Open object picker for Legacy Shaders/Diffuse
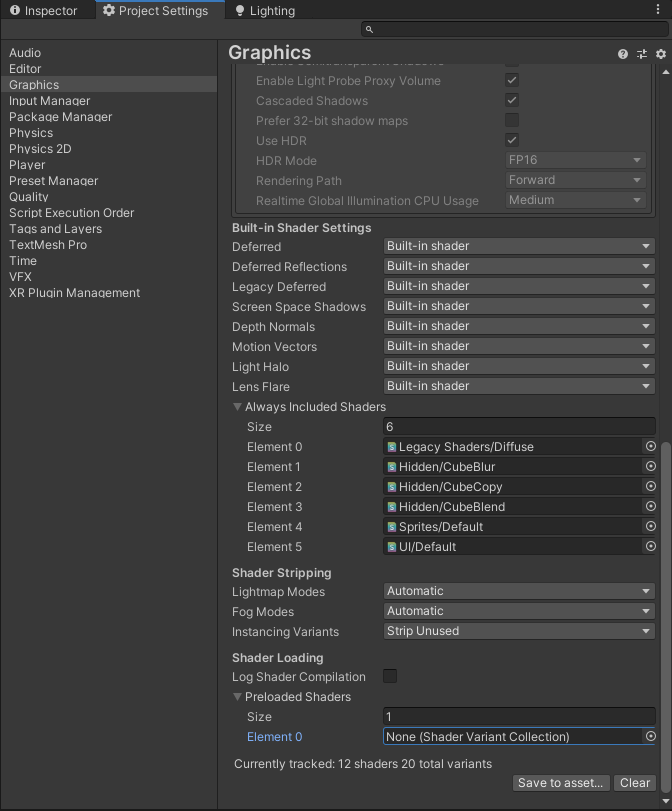 click(x=651, y=446)
